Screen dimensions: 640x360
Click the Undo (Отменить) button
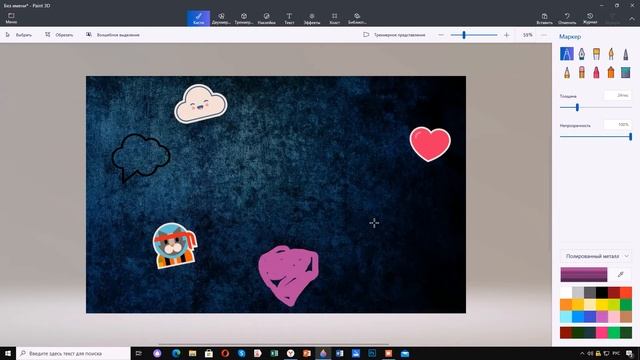[x=567, y=18]
